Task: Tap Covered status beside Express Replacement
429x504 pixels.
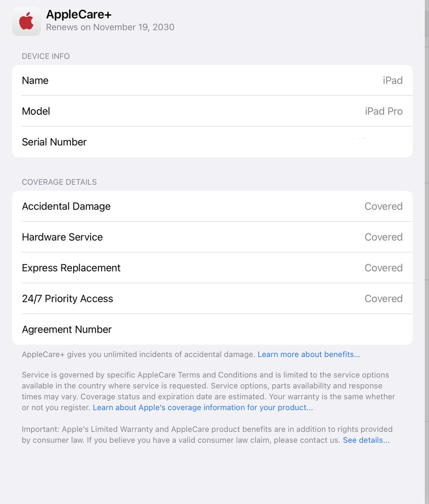Action: click(383, 268)
